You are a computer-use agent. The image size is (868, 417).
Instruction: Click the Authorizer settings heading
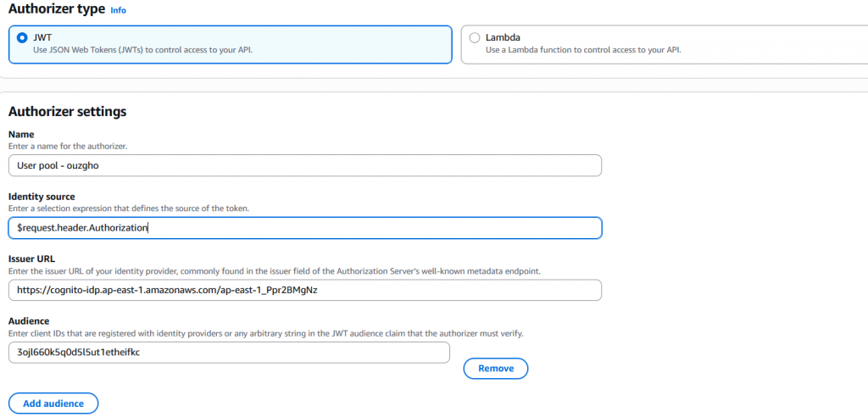click(x=67, y=111)
